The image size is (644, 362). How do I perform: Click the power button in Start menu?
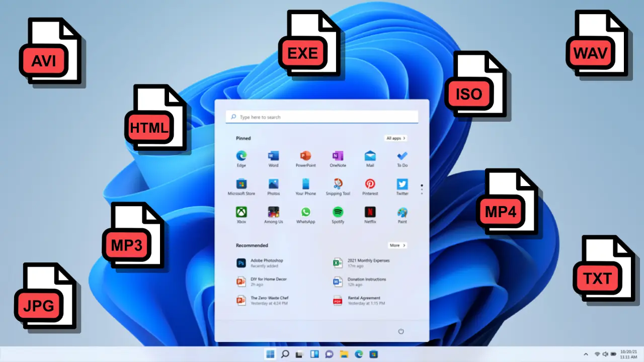coord(401,331)
